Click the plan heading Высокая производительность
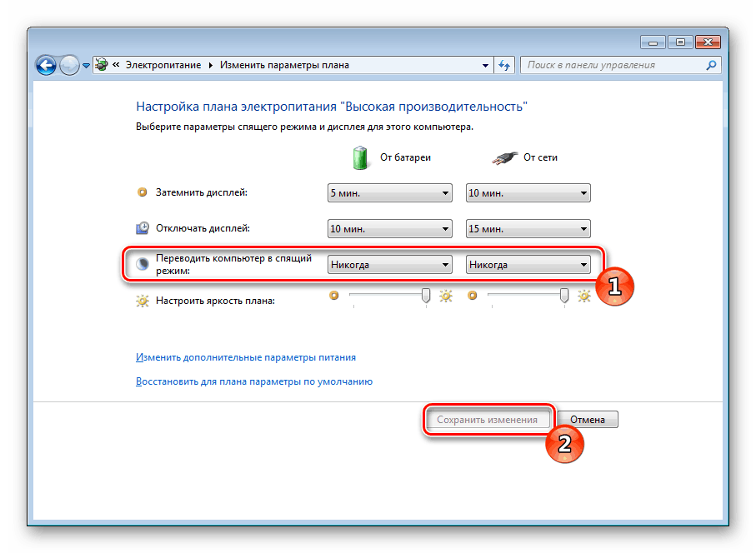The height and width of the screenshot is (553, 756). point(332,107)
